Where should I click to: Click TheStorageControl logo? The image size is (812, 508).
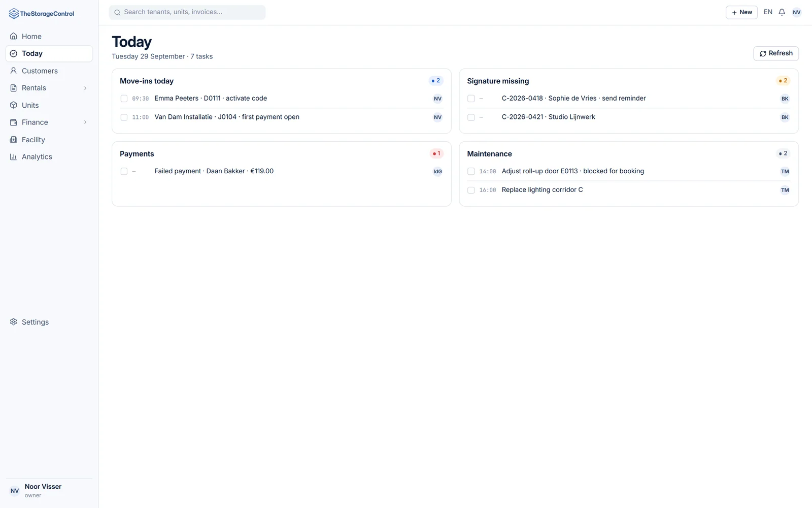[42, 14]
